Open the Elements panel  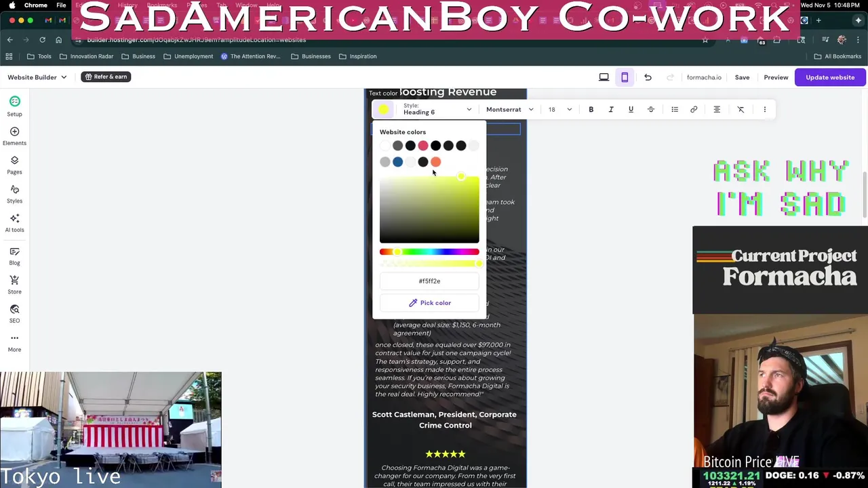coord(14,136)
